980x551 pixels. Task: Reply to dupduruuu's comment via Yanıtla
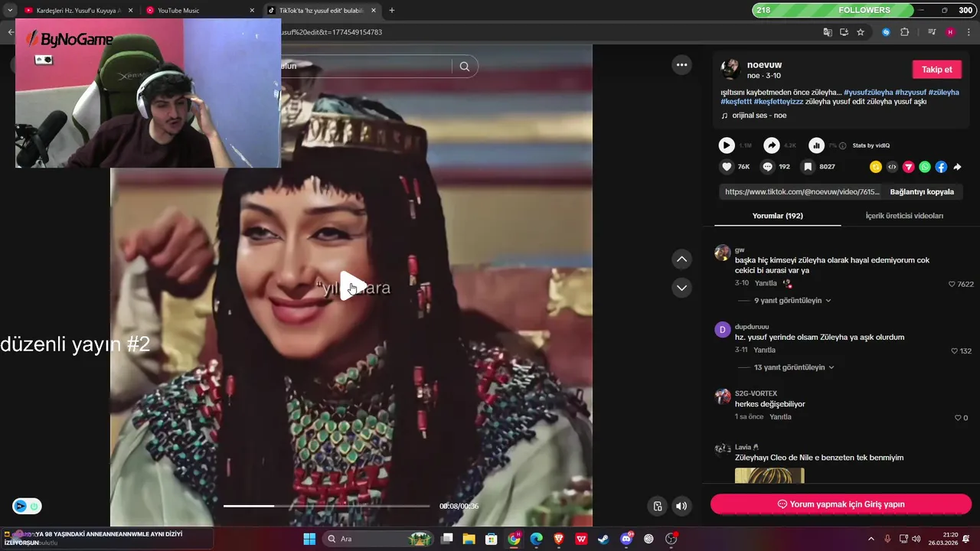pyautogui.click(x=764, y=350)
